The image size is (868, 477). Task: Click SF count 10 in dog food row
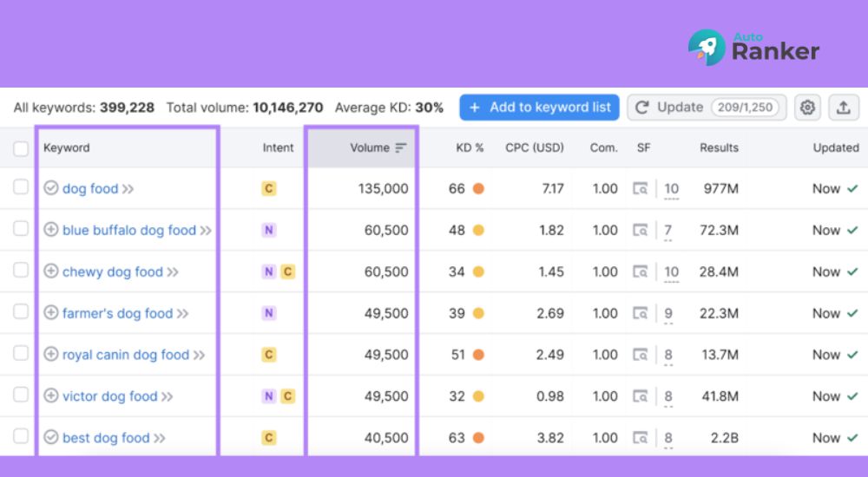tap(672, 189)
